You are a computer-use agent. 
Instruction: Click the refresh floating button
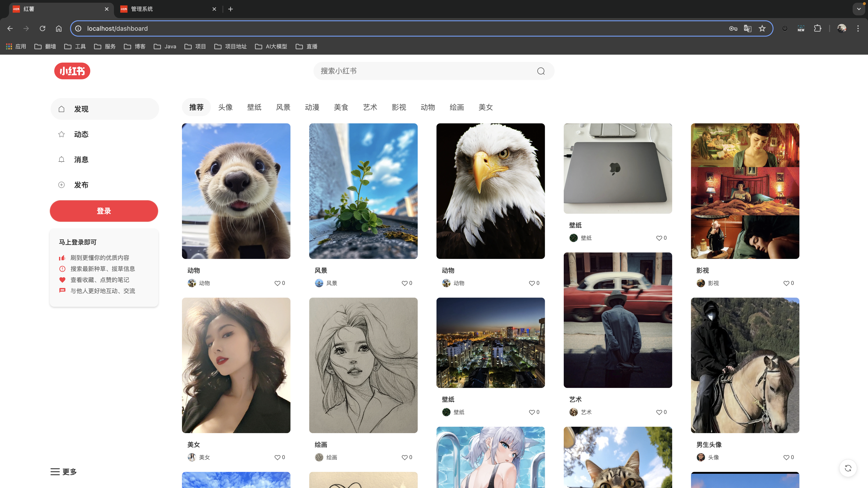tap(848, 468)
